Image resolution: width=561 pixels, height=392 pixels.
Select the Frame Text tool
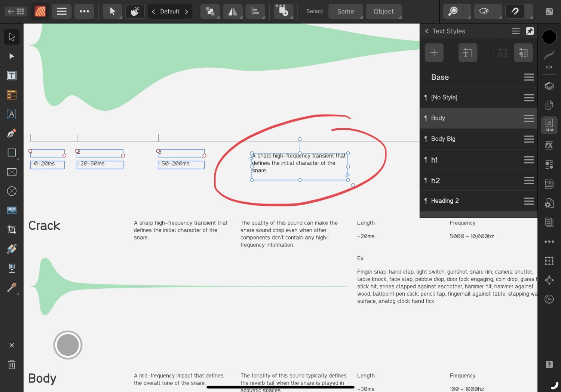pos(12,76)
